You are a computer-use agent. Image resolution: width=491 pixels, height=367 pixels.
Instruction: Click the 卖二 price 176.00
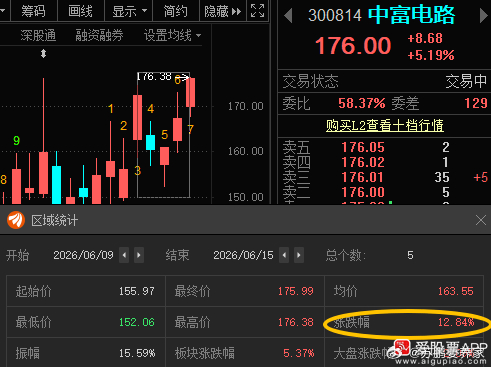(x=363, y=192)
